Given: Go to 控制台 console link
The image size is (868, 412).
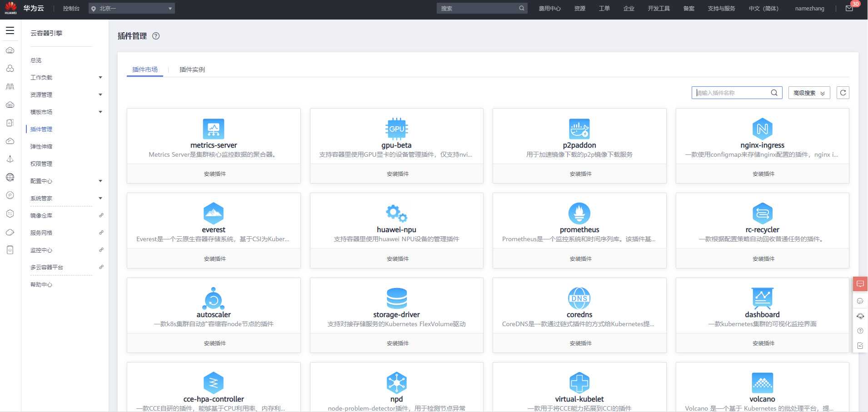Looking at the screenshot, I should pos(71,8).
